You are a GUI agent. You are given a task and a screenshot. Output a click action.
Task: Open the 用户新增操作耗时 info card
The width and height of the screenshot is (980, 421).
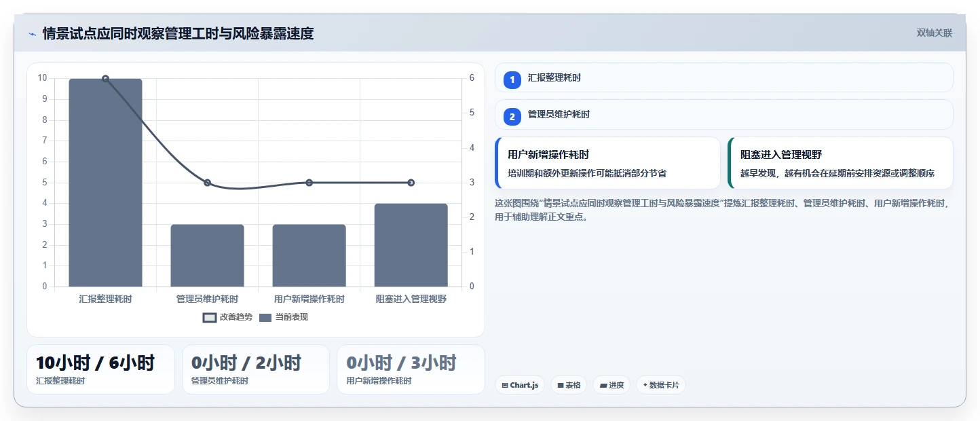pyautogui.click(x=607, y=163)
